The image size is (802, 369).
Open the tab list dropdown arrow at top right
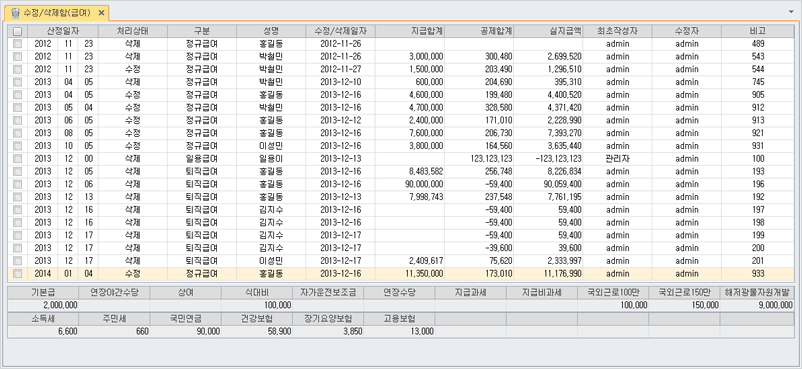coord(791,10)
